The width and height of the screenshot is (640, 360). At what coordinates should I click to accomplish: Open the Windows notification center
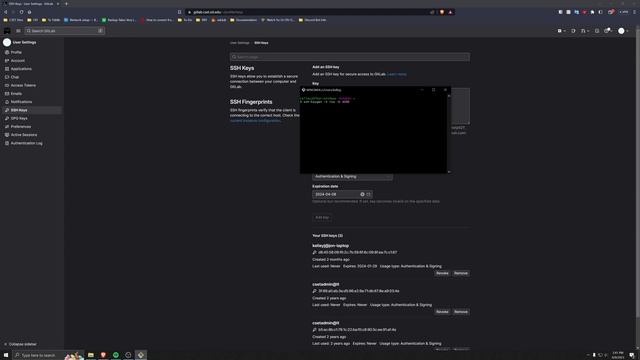coord(632,355)
